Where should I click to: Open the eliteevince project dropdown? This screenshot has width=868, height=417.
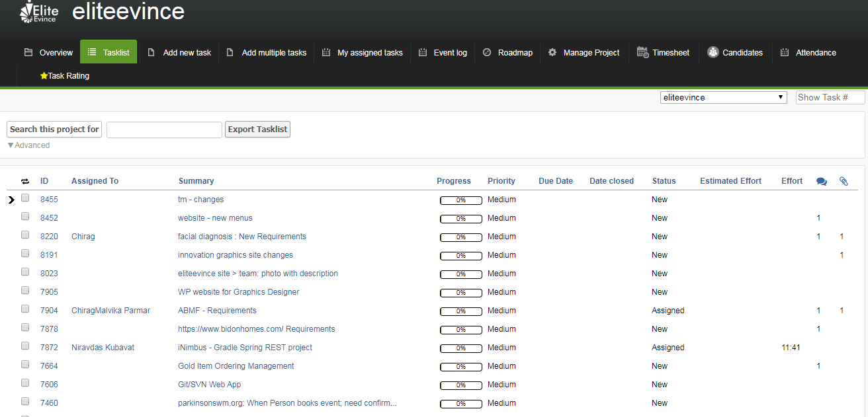coord(724,97)
